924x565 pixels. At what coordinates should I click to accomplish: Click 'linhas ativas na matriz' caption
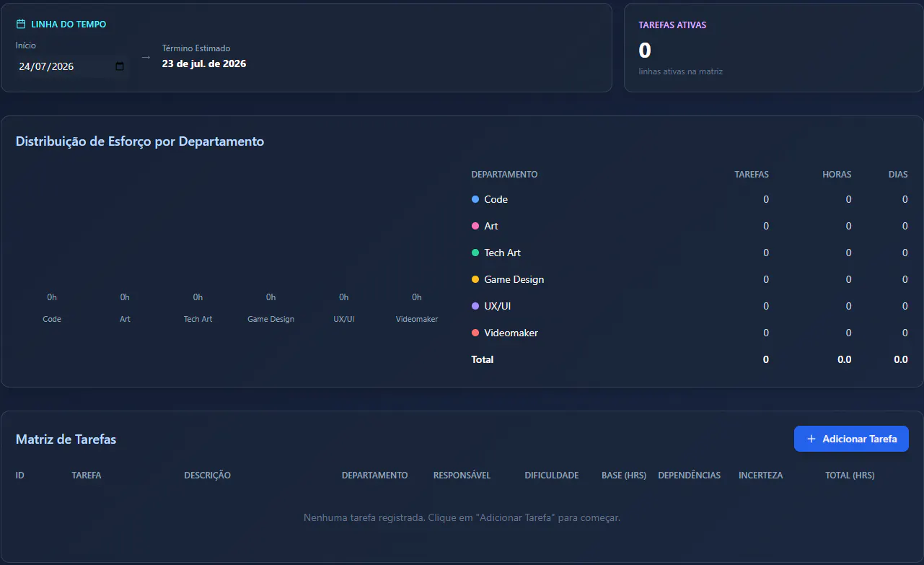coord(681,71)
